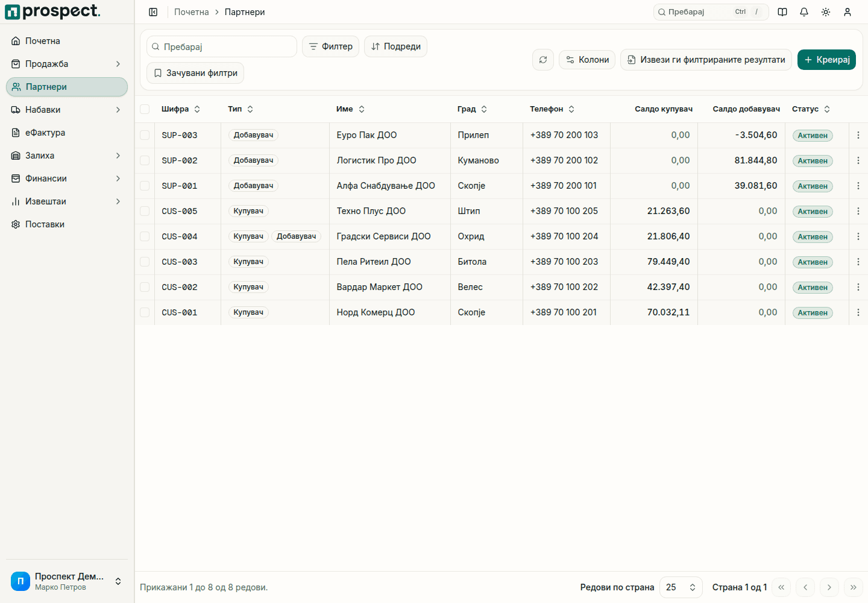Go to Почетна in sidebar
Screen dimensions: 868x603
67,41
